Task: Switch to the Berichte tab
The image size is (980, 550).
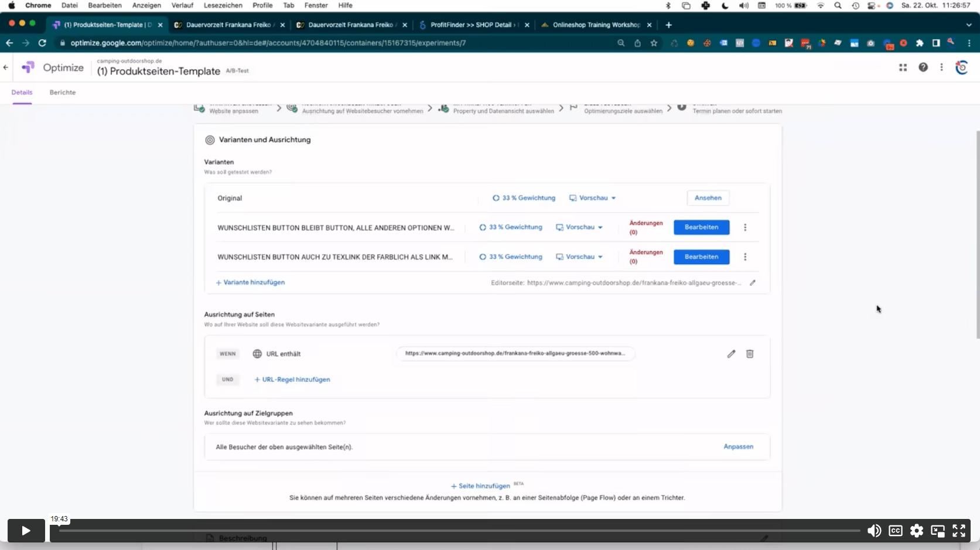Action: coord(63,93)
